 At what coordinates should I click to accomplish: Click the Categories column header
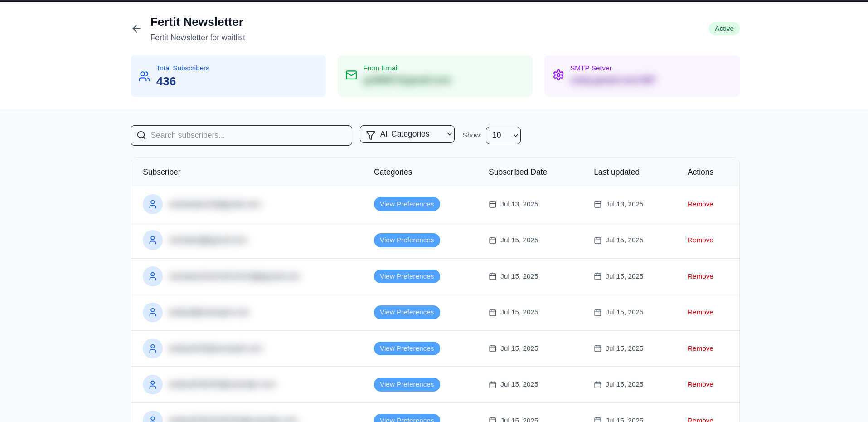click(x=393, y=172)
